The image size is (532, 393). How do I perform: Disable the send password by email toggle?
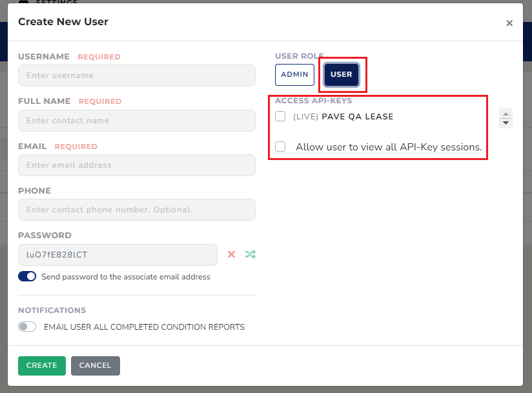pos(27,276)
